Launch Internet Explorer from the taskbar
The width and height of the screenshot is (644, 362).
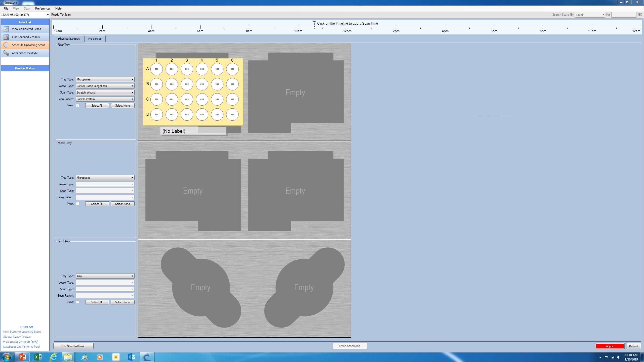click(x=53, y=357)
